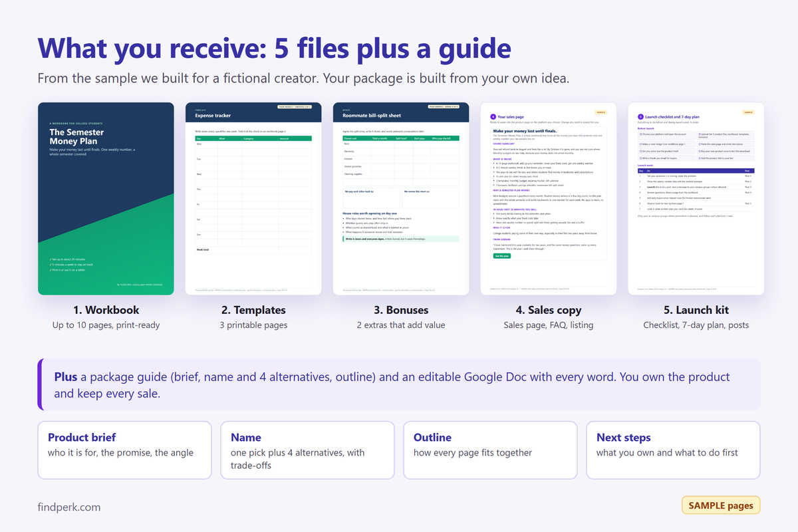Click the 'We review this sheet on' box

click(430, 198)
